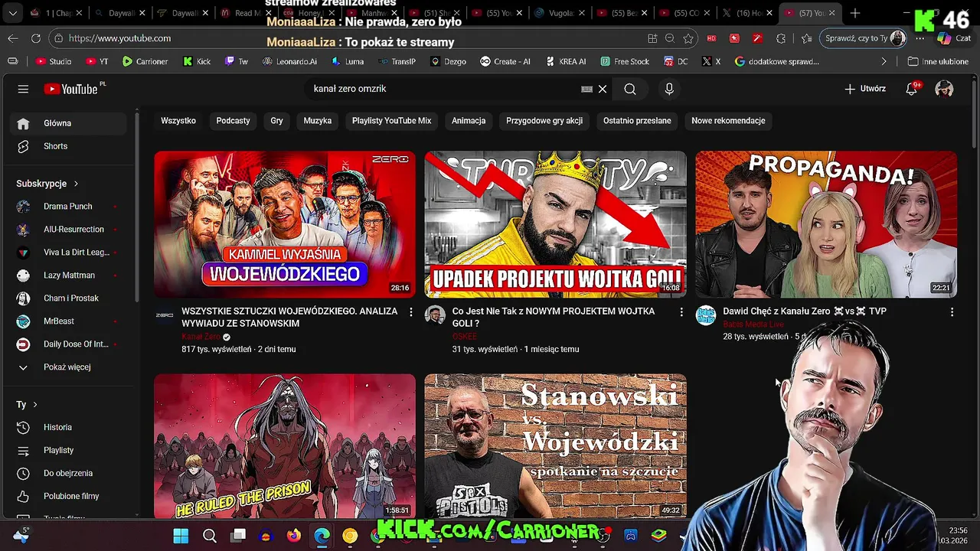
Task: Click the Utwórz create button
Action: [865, 89]
